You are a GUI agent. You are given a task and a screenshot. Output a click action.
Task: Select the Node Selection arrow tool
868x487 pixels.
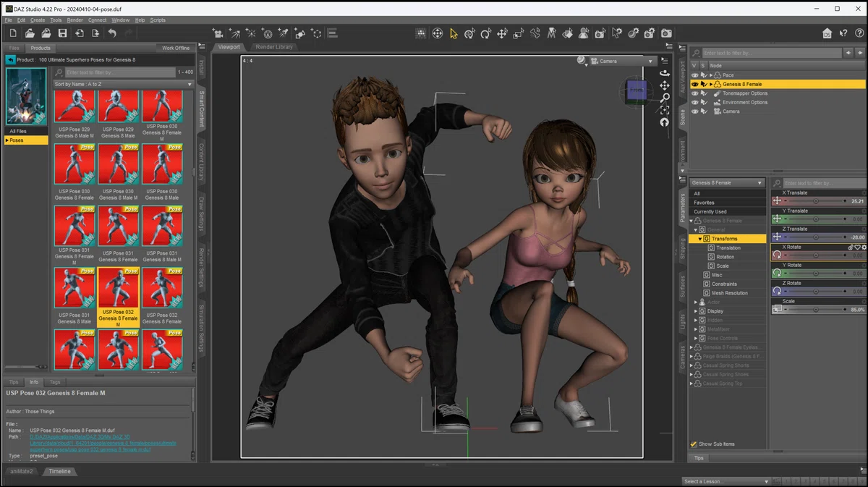pos(454,33)
